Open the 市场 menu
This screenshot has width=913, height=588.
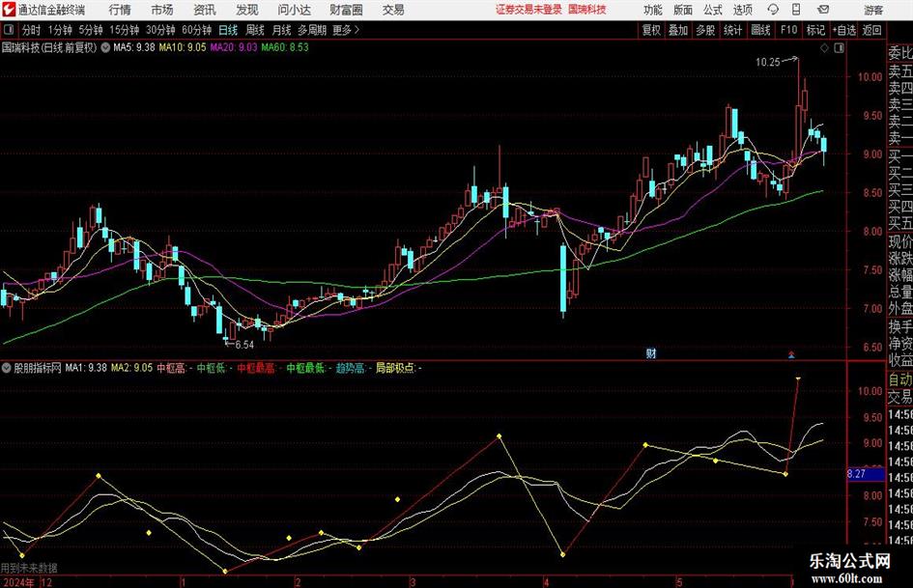pos(162,10)
